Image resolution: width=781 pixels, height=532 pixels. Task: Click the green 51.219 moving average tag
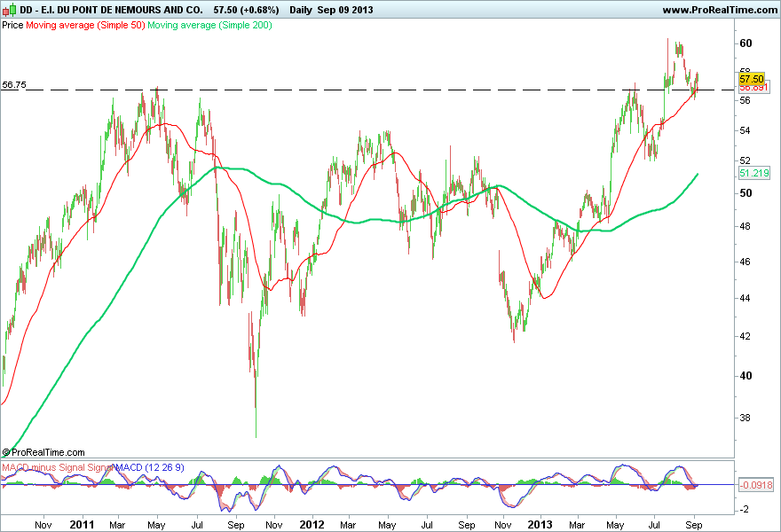pyautogui.click(x=754, y=173)
